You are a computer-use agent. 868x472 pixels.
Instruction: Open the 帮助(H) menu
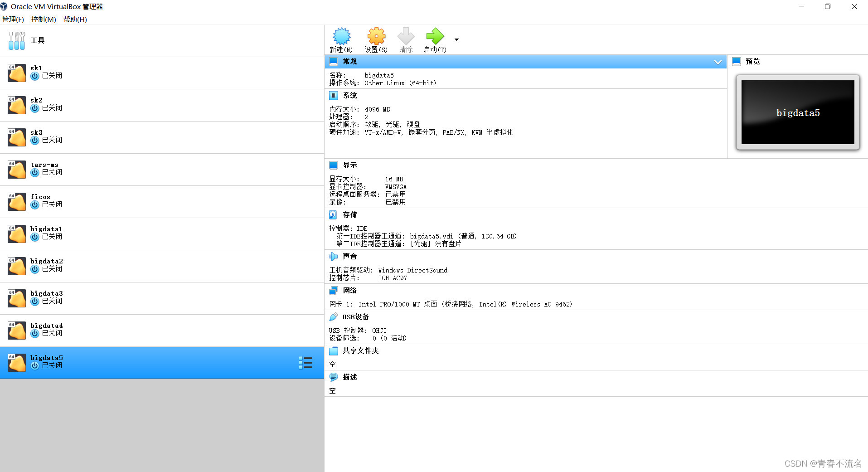coord(75,19)
